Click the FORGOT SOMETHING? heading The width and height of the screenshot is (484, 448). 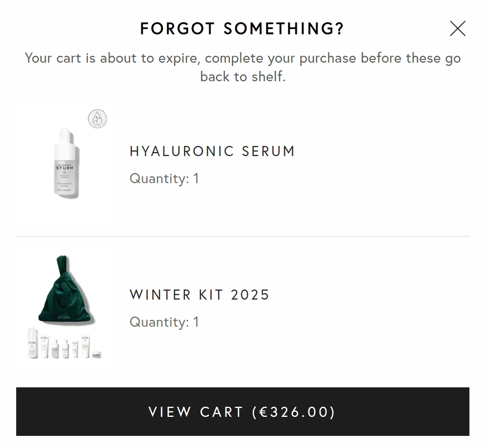click(242, 28)
